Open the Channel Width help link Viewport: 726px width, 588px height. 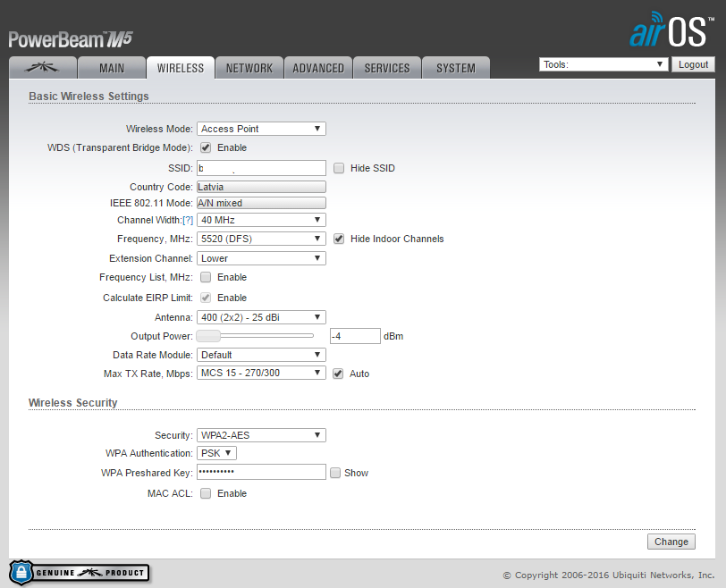pos(188,220)
